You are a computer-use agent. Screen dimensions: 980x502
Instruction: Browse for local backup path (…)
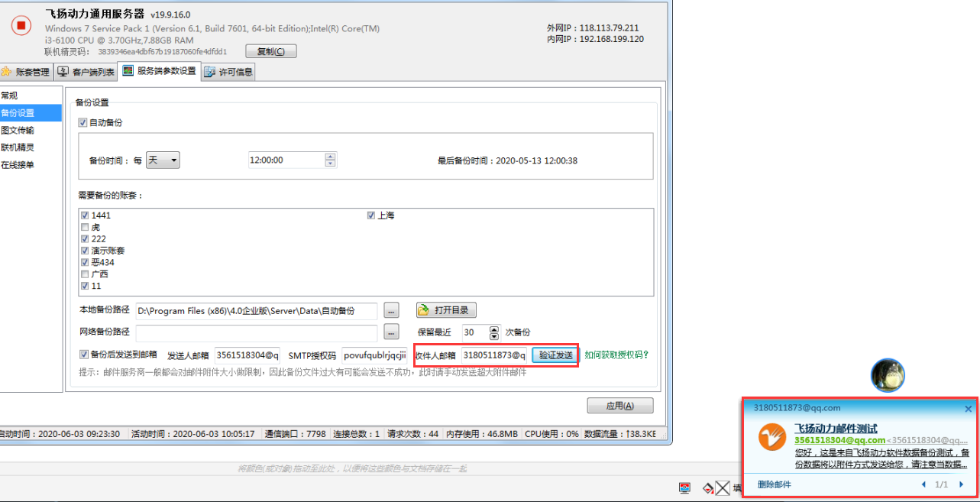tap(391, 310)
